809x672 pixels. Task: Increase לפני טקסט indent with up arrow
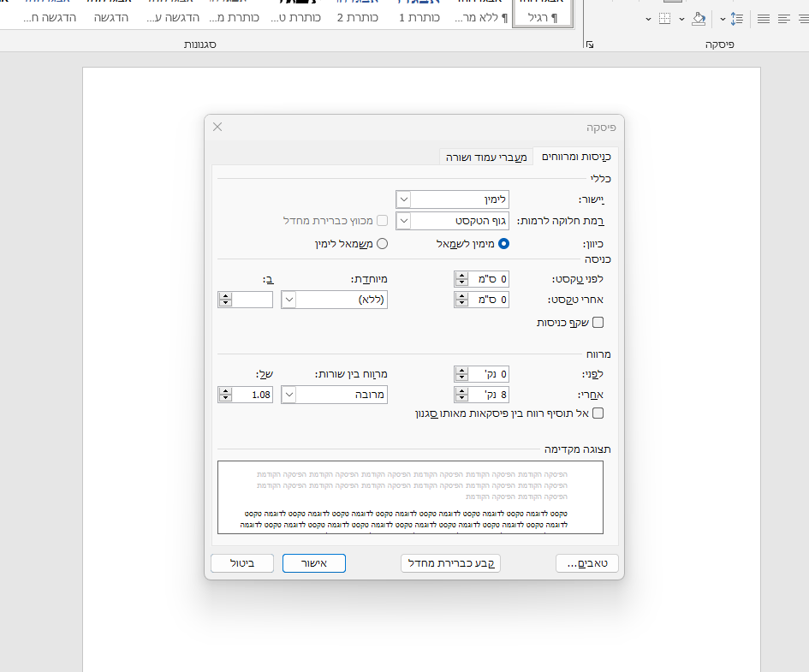(x=461, y=276)
